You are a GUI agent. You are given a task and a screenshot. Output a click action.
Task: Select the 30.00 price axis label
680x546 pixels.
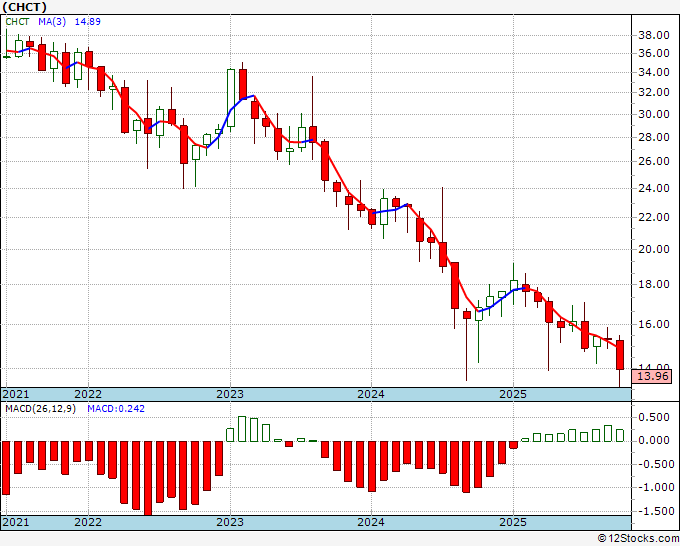pos(654,114)
